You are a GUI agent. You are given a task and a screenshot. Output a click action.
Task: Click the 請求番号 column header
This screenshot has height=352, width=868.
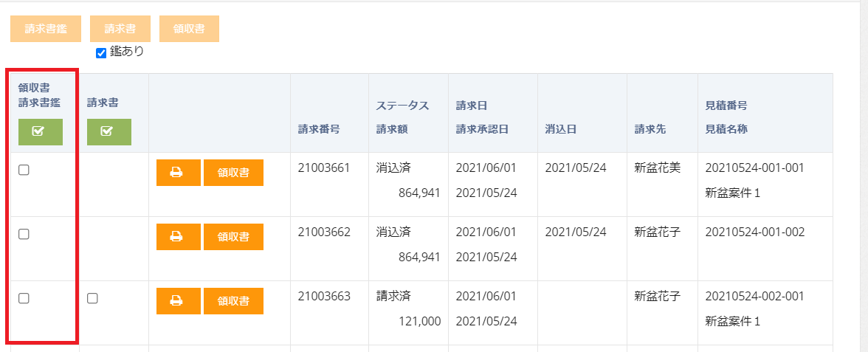point(319,129)
